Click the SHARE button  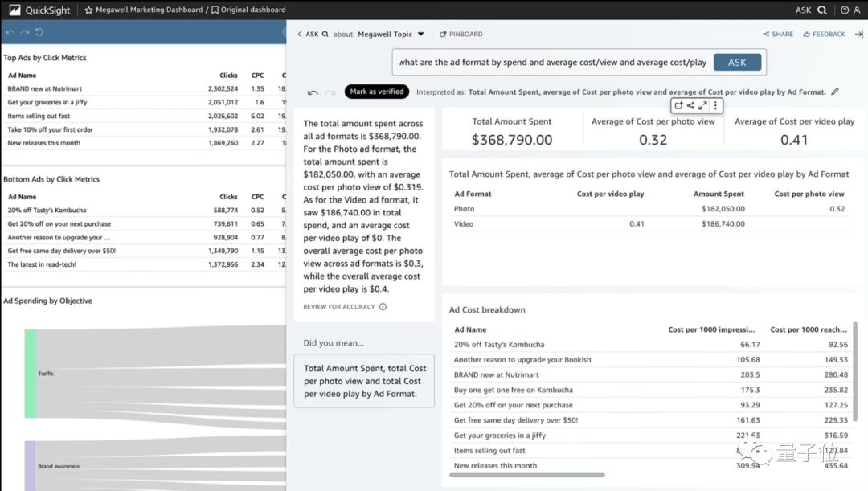coord(778,34)
